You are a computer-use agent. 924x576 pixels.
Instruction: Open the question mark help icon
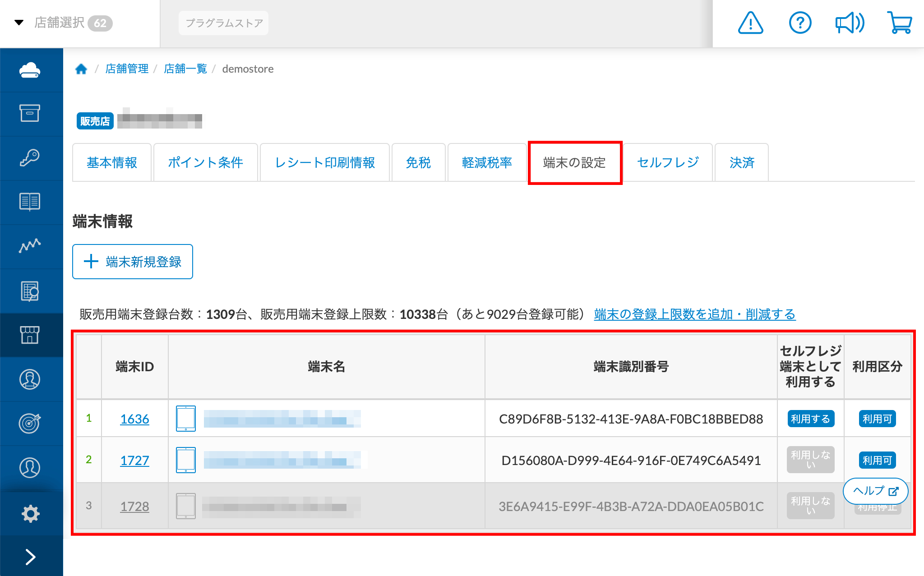[x=800, y=23]
